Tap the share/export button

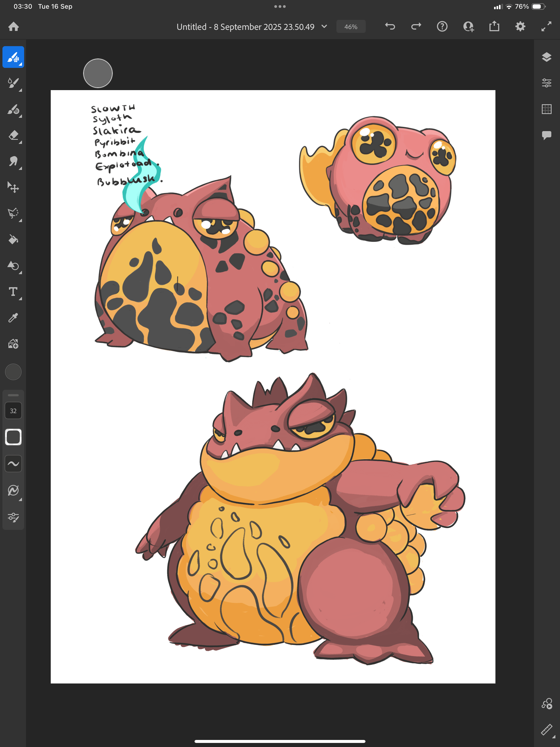coord(494,26)
